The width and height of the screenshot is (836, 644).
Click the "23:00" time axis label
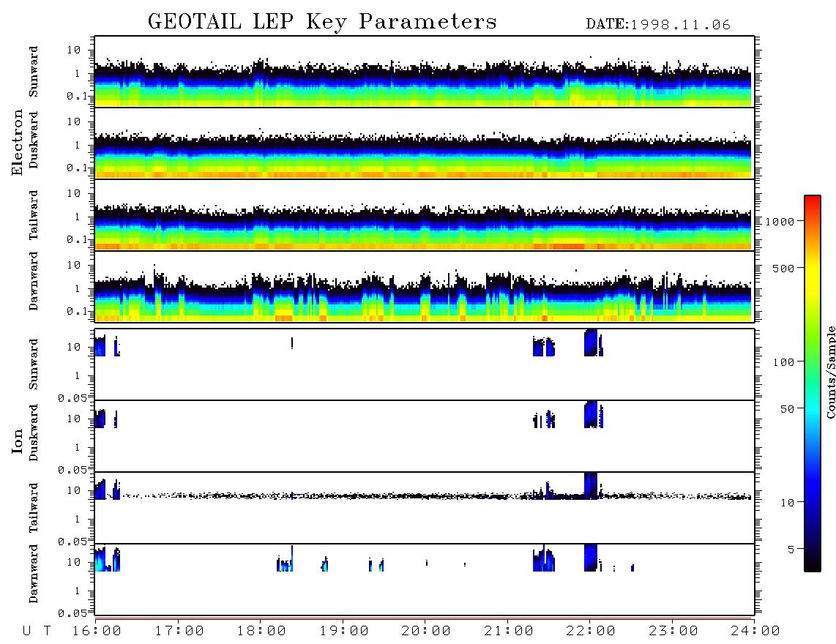coord(673,631)
